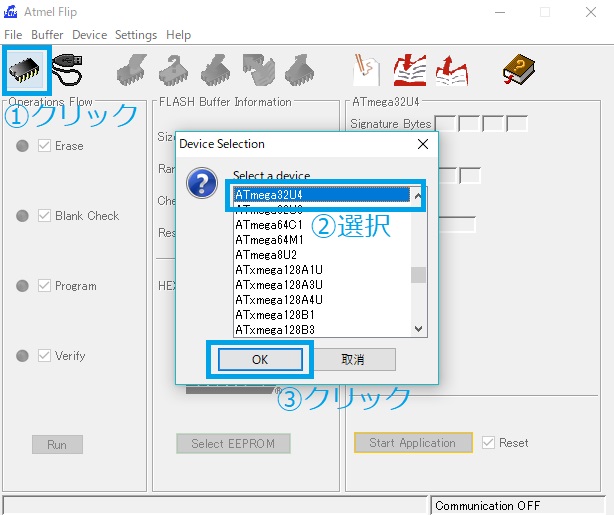The height and width of the screenshot is (515, 614).
Task: Toggle the Blank Check checkbox
Action: click(x=44, y=215)
